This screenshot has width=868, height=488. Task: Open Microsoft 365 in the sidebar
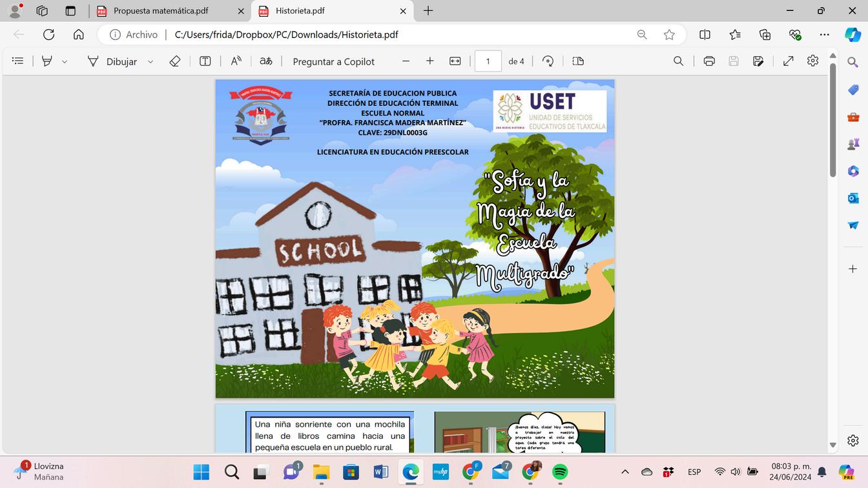(853, 171)
